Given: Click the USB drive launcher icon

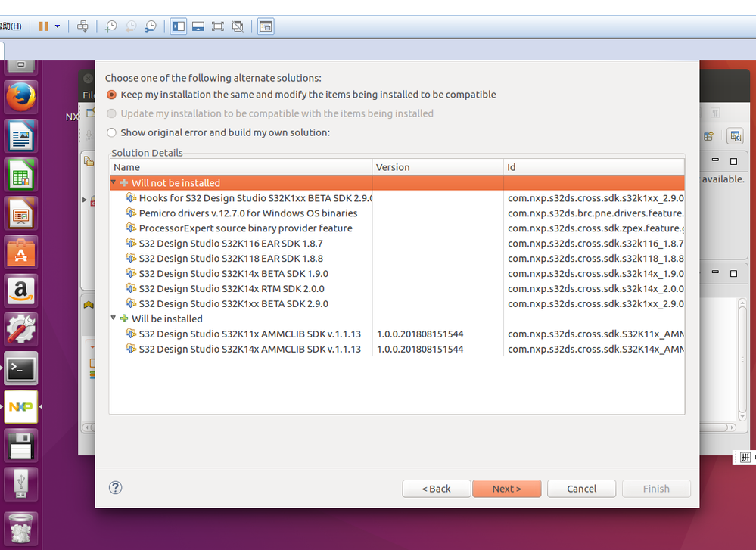Looking at the screenshot, I should 20,484.
